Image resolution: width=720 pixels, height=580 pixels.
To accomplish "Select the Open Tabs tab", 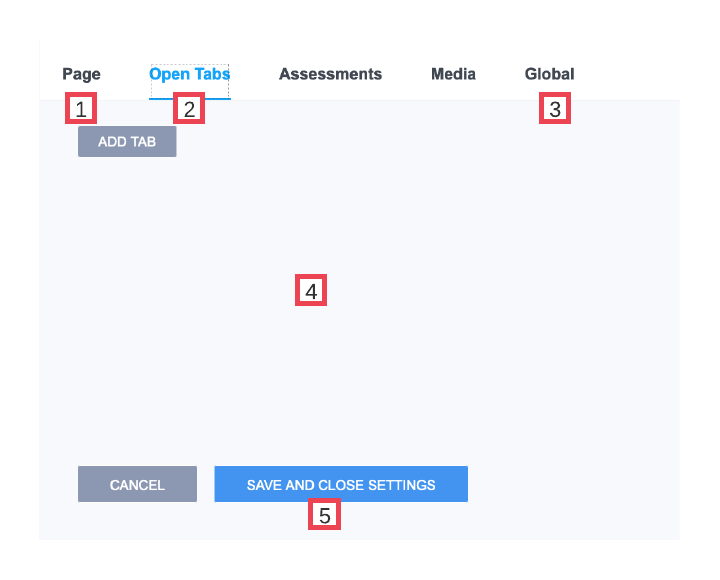I will pos(190,74).
